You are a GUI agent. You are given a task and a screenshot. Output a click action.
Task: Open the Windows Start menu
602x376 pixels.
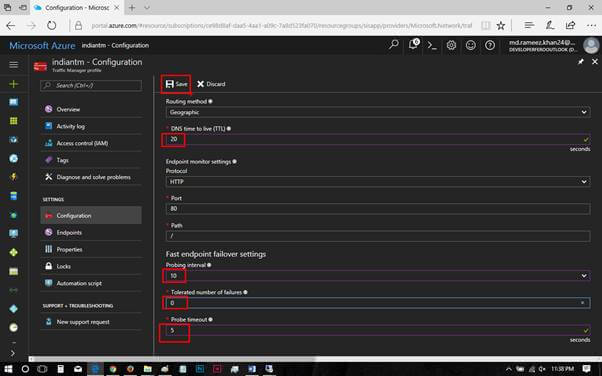click(x=8, y=369)
